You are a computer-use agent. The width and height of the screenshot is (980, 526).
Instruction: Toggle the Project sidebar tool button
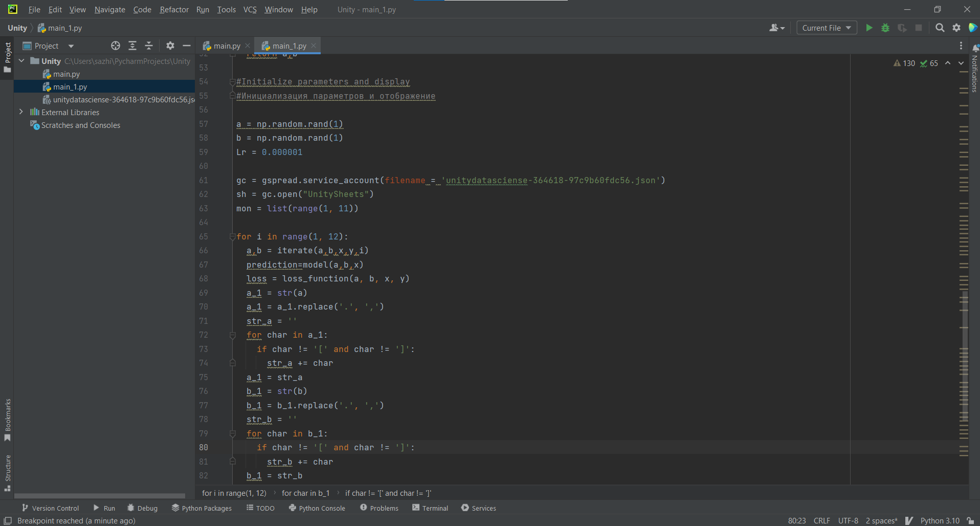(x=8, y=57)
